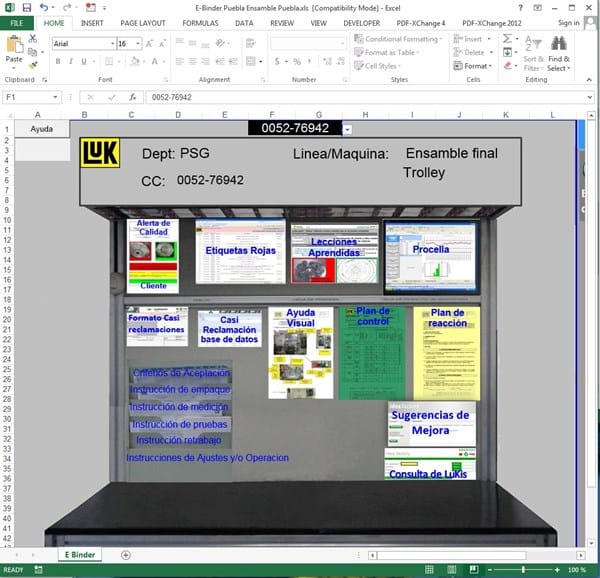Viewport: 600px width, 578px height.
Task: Click Criterios de Aceptación link
Action: tap(181, 373)
